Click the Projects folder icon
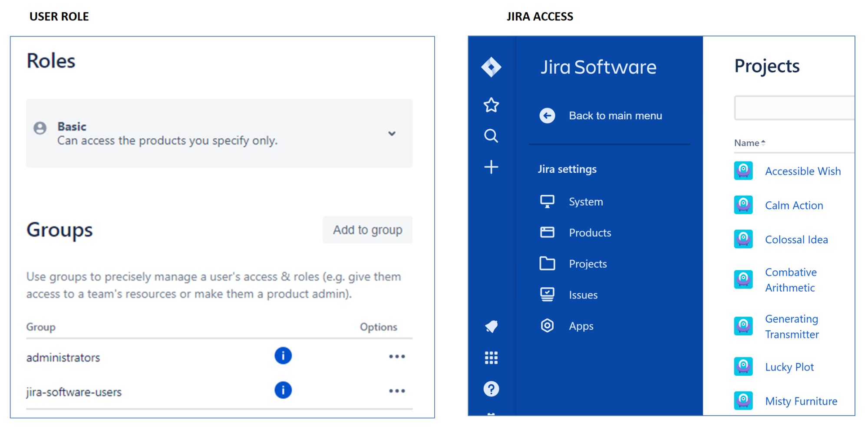The width and height of the screenshot is (868, 436). 547,263
